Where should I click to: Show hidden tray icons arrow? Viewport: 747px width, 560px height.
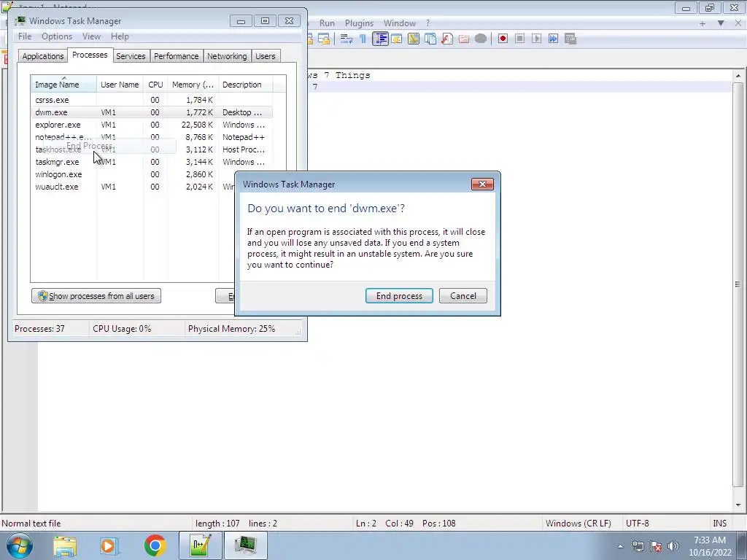(620, 546)
